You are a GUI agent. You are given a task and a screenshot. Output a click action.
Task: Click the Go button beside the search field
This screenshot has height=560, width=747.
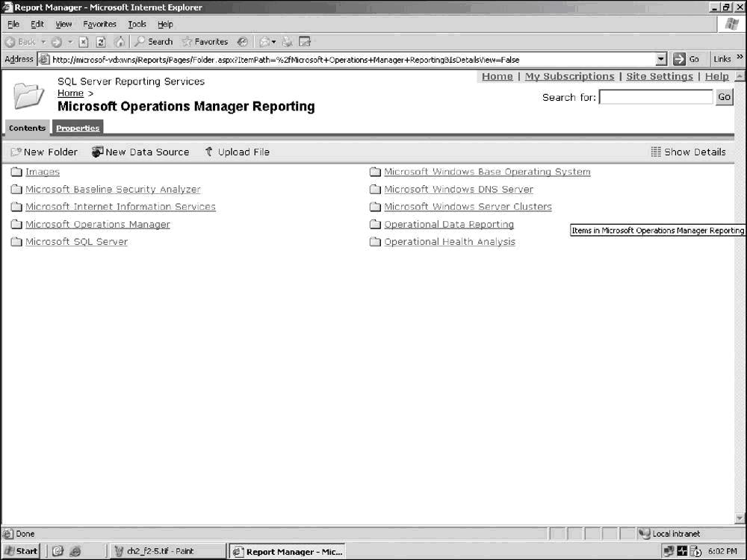click(x=724, y=97)
